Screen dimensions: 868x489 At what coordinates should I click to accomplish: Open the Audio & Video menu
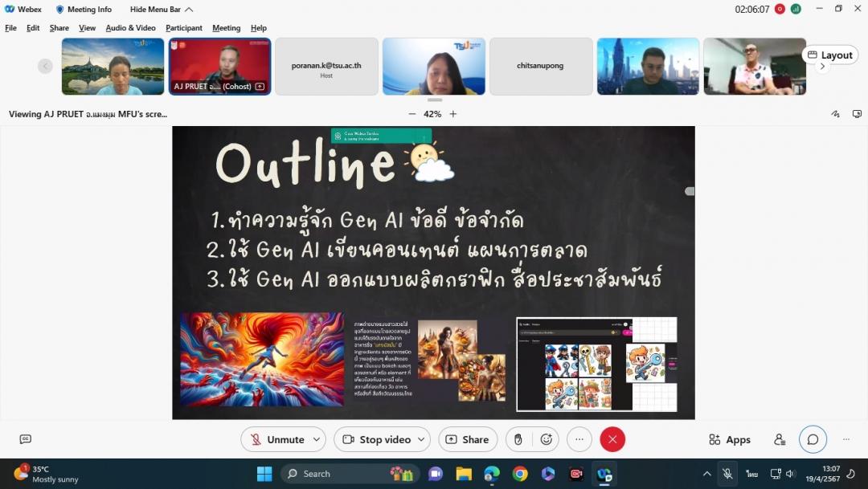pyautogui.click(x=130, y=28)
